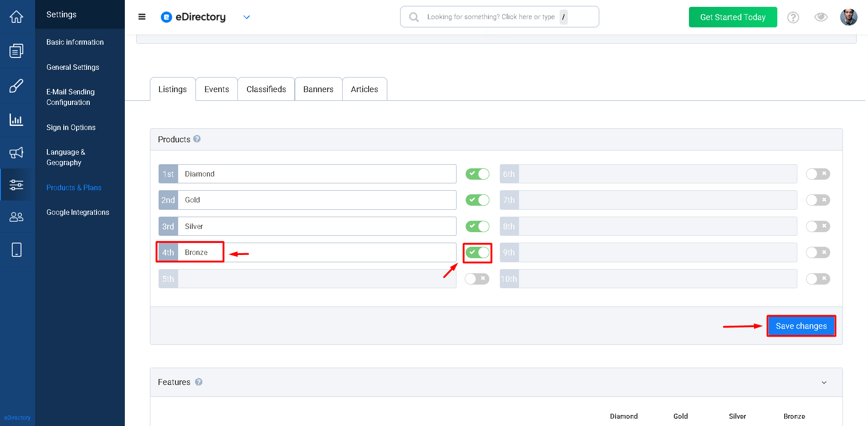
Task: Open the Design brush sidebar icon
Action: (x=16, y=86)
